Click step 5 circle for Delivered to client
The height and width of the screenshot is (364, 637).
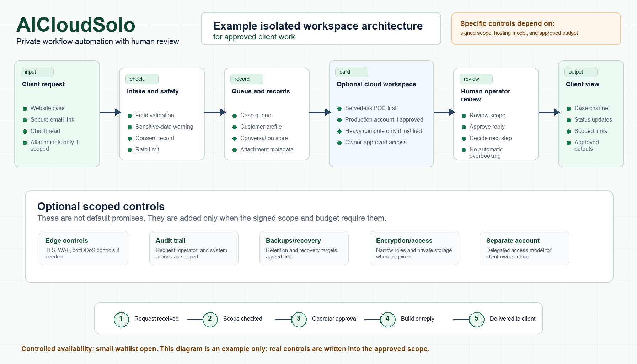477,319
